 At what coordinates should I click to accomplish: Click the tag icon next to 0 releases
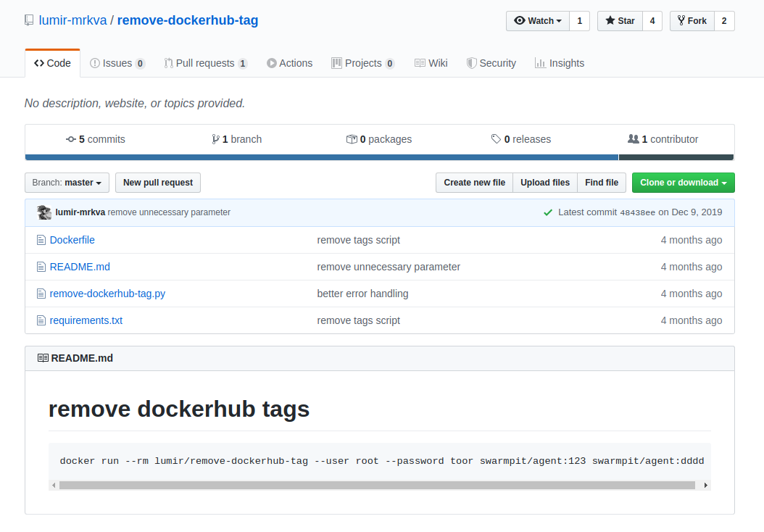496,139
